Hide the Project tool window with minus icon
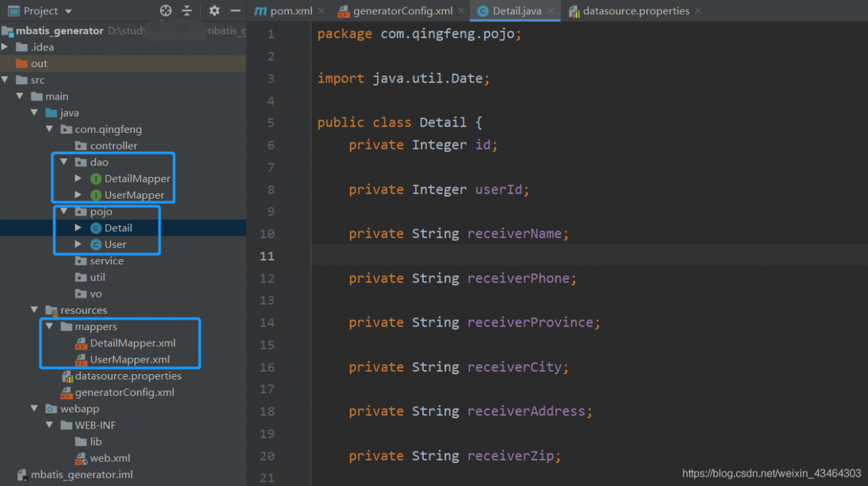Screen dimensions: 868x486 pos(235,11)
